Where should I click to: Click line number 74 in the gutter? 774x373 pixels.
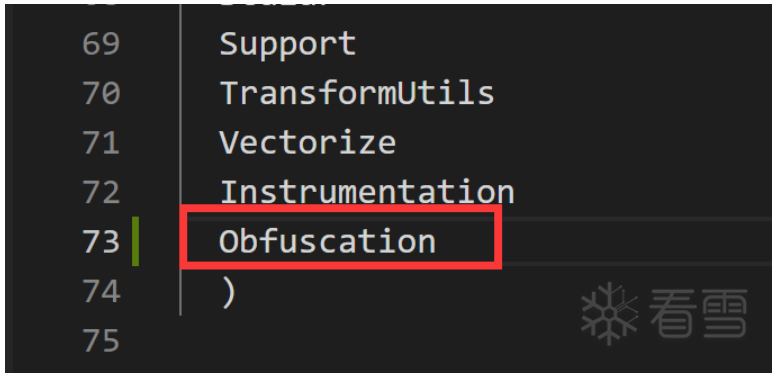(101, 291)
